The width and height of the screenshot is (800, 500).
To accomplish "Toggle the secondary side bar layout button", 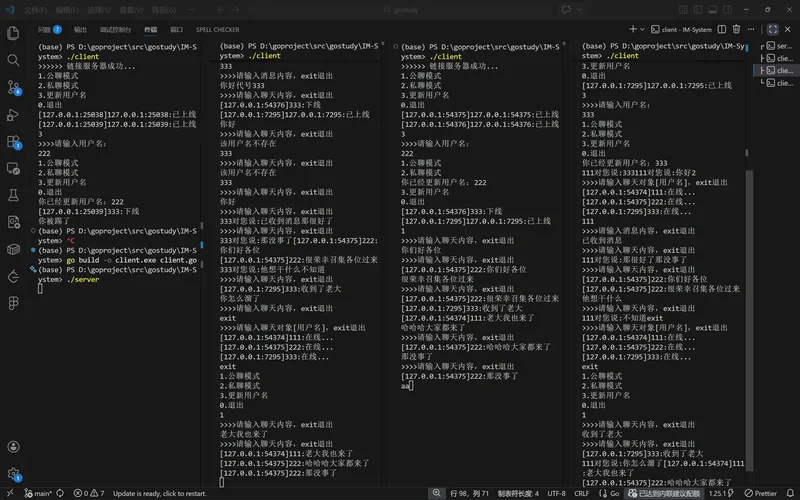I will point(728,10).
